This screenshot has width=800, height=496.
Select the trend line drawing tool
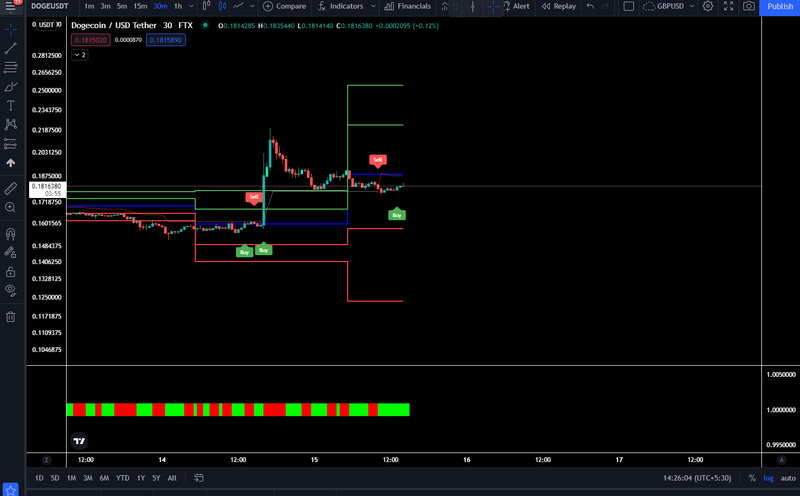click(x=11, y=48)
